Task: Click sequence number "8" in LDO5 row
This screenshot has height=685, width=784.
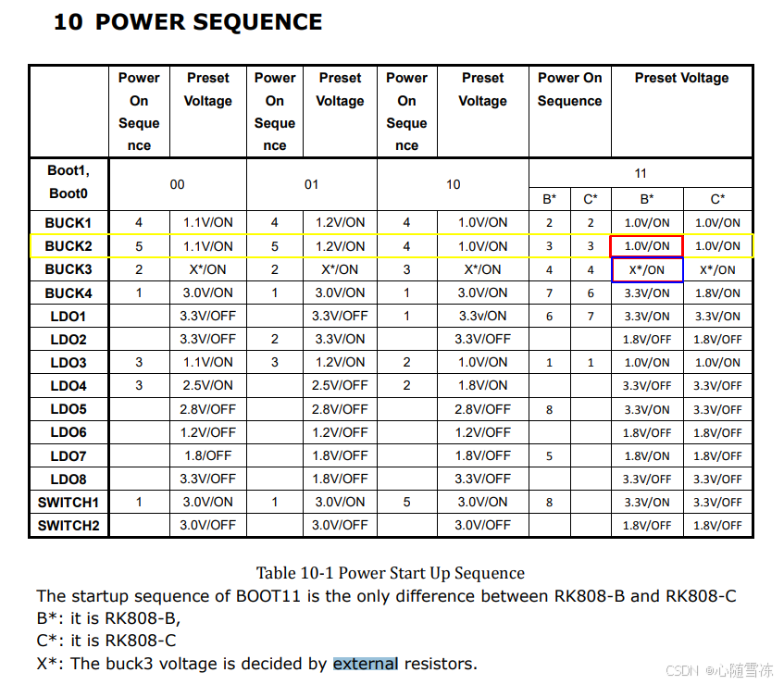Action: point(549,409)
